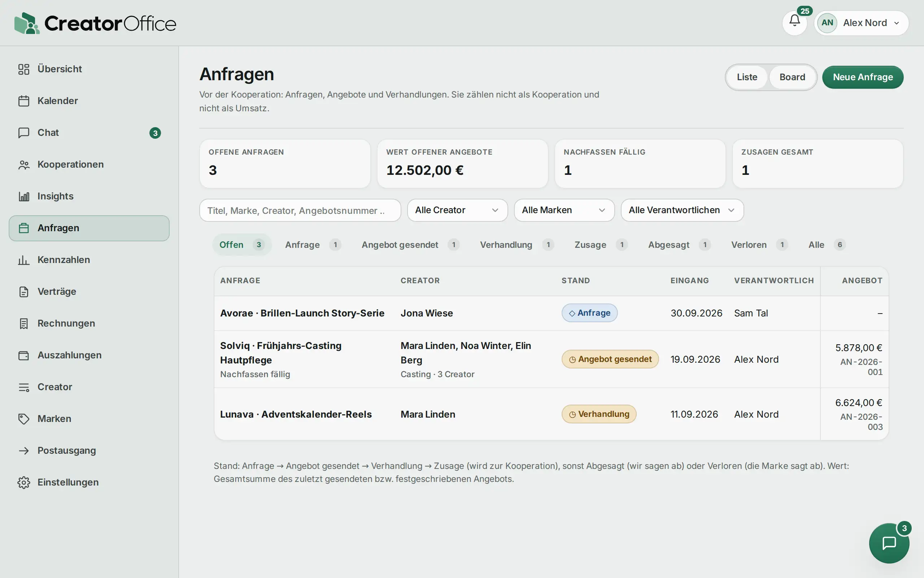Click the Kooperationen people icon
Viewport: 924px width, 578px height.
coord(24,164)
